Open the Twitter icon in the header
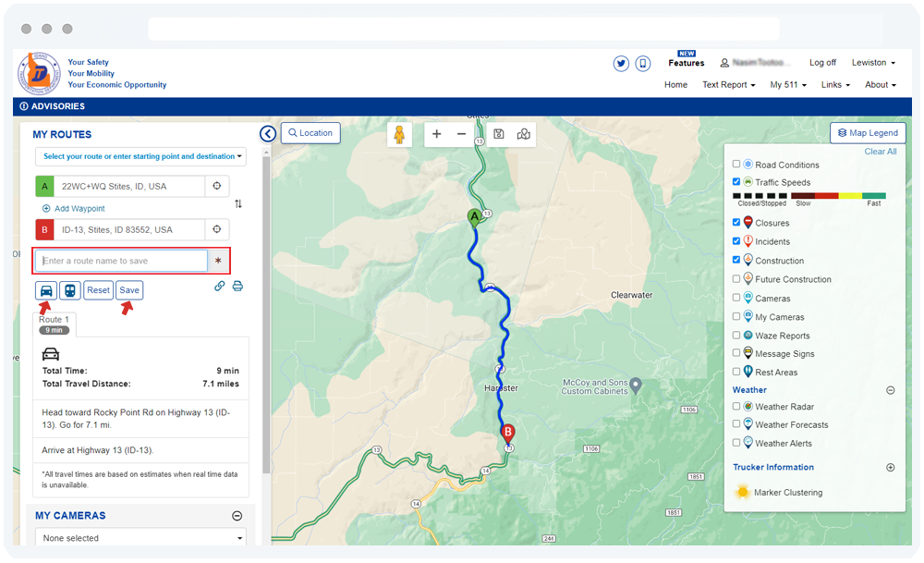This screenshot has height=563, width=924. (x=621, y=64)
